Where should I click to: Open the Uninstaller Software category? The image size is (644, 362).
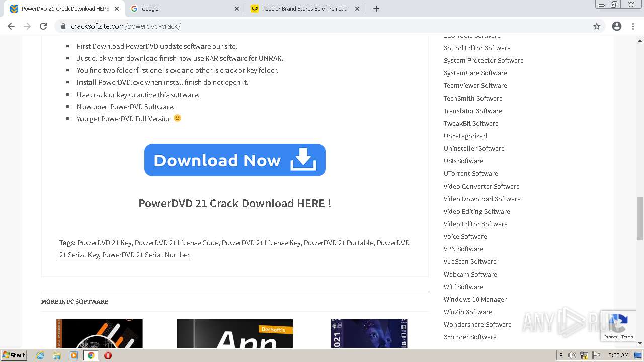click(x=474, y=148)
